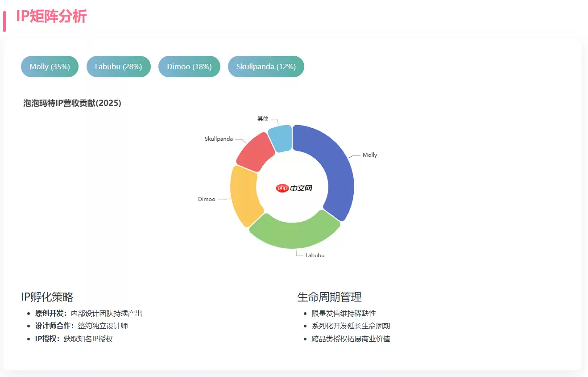Expand the 生命周期管理 section

click(x=330, y=297)
